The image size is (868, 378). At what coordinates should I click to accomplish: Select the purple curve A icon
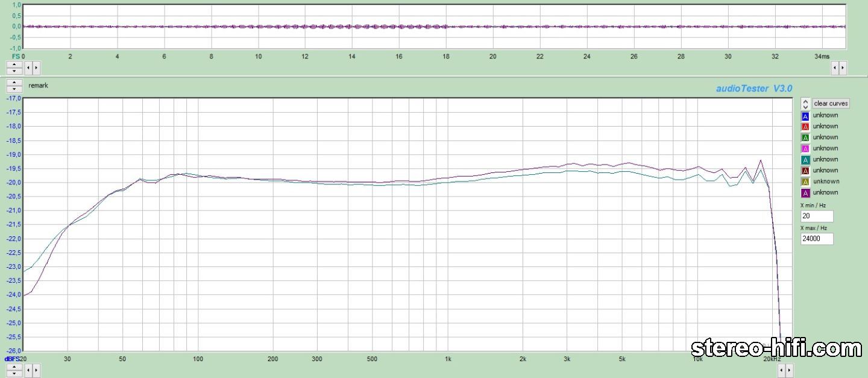805,193
